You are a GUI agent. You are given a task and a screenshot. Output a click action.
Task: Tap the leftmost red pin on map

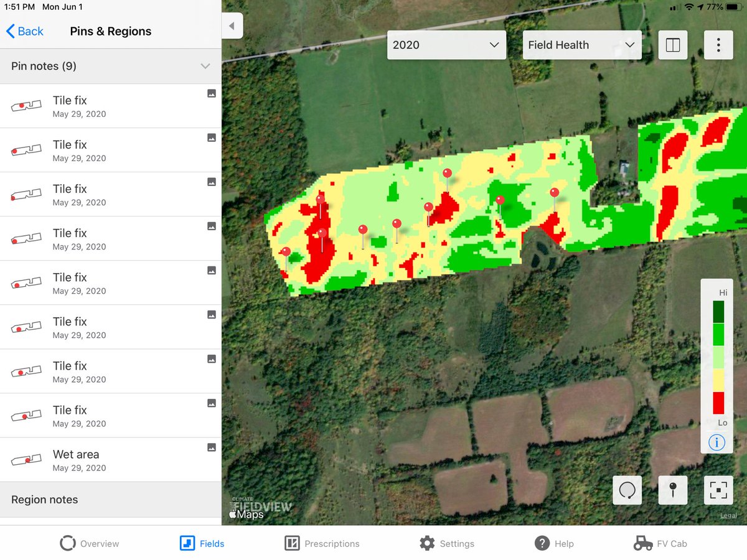286,252
